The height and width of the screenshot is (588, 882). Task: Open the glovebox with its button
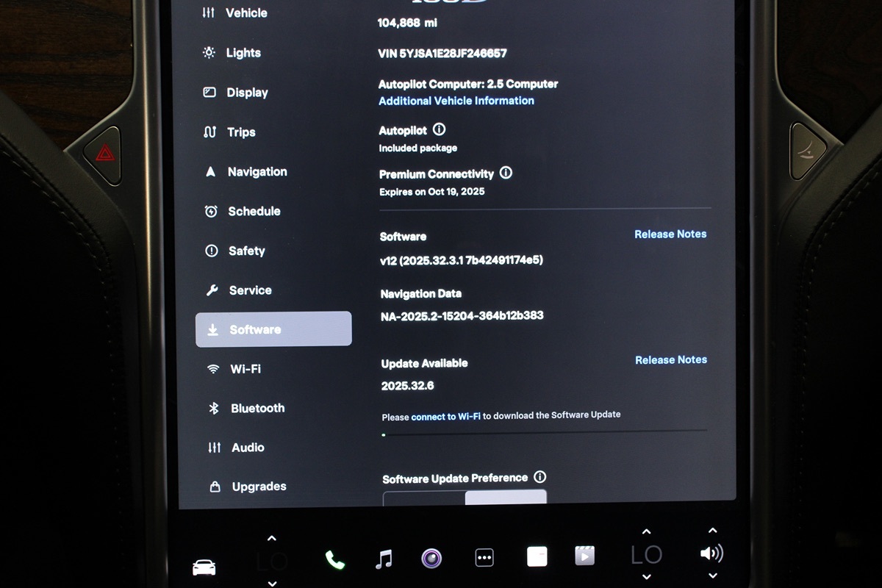(806, 151)
